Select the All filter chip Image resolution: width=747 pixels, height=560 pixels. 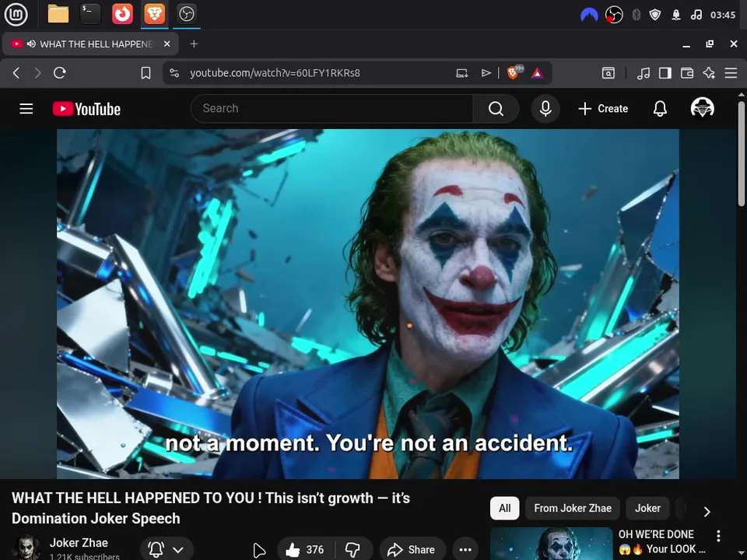point(504,508)
